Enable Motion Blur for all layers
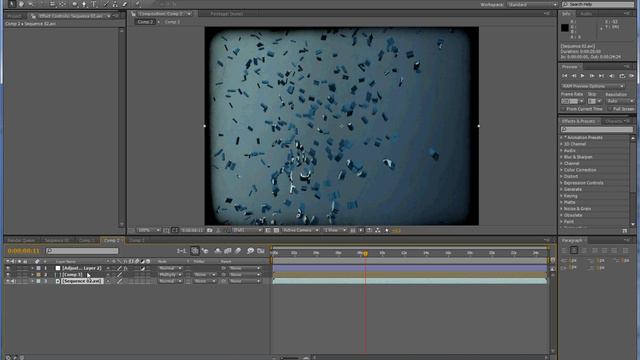This screenshot has width=640, height=360. 238,251
